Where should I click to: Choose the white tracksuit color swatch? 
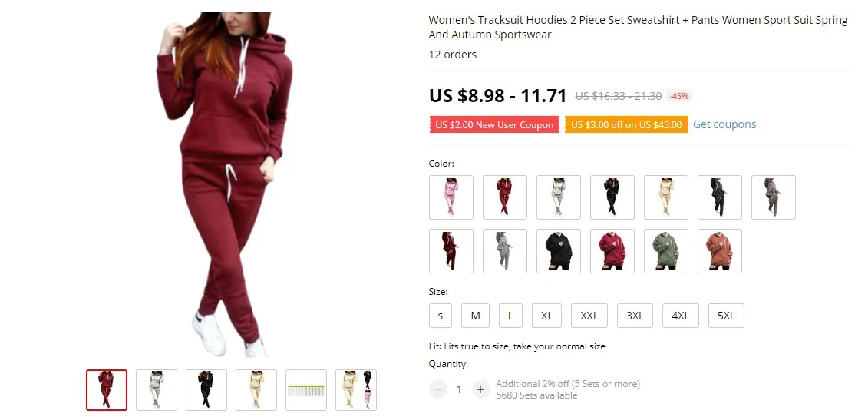click(559, 197)
